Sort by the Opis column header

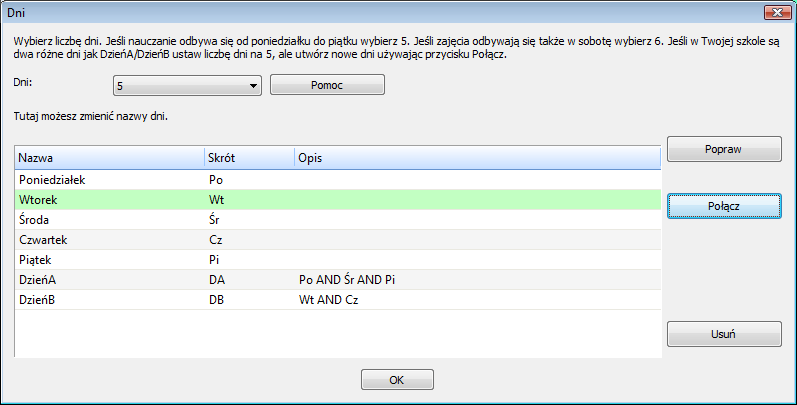(x=477, y=158)
